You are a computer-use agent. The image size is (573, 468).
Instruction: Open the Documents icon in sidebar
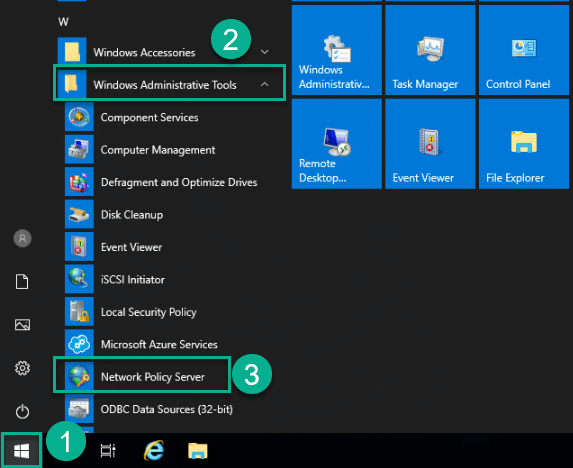click(x=22, y=282)
